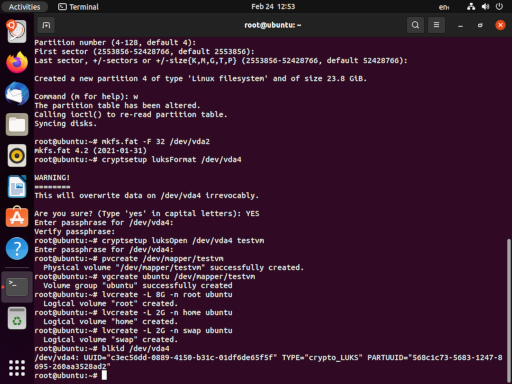This screenshot has width=512, height=384.
Task: Click the terminal vertical scrollbar
Action: [508, 310]
